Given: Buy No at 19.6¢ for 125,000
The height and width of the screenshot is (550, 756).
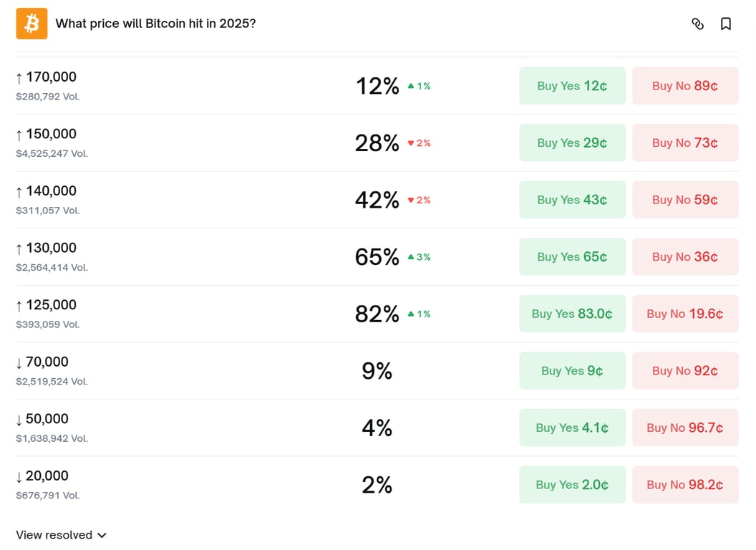Looking at the screenshot, I should click(685, 314).
